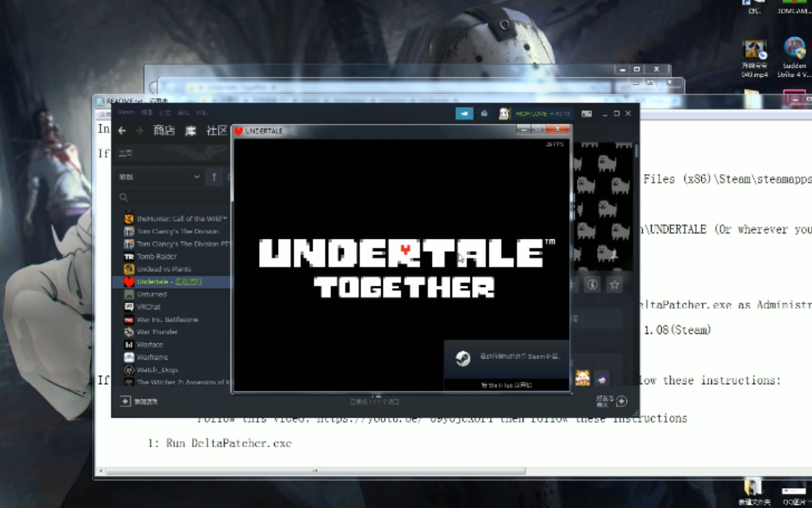
Task: Click the game info circle icon
Action: point(593,285)
